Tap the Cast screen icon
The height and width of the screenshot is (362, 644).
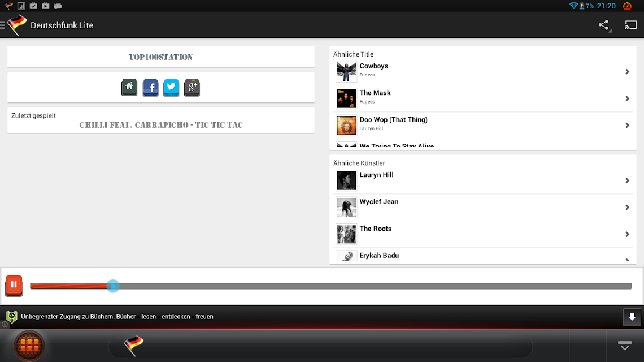click(x=630, y=25)
